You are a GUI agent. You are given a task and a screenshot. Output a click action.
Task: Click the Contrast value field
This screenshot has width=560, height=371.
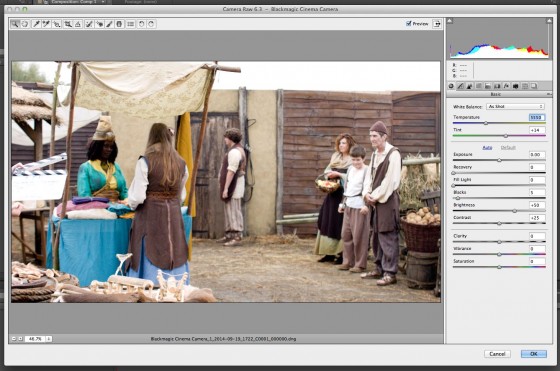[537, 218]
